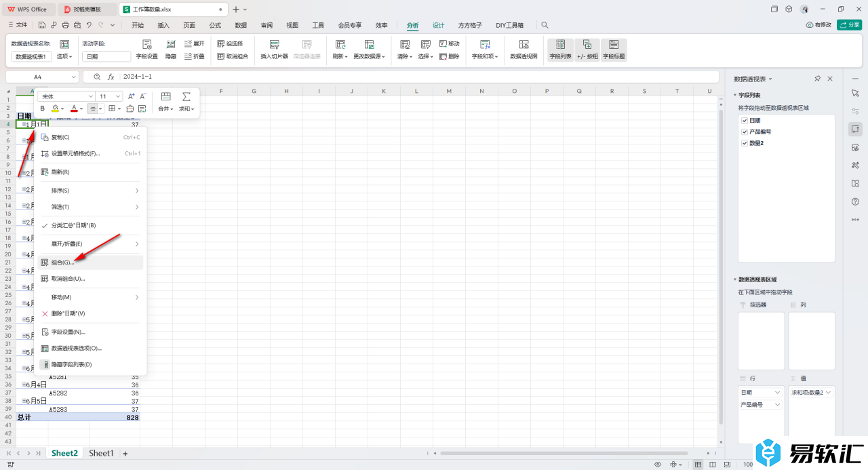Click the selection arrow icon in right sidebar

tap(855, 92)
